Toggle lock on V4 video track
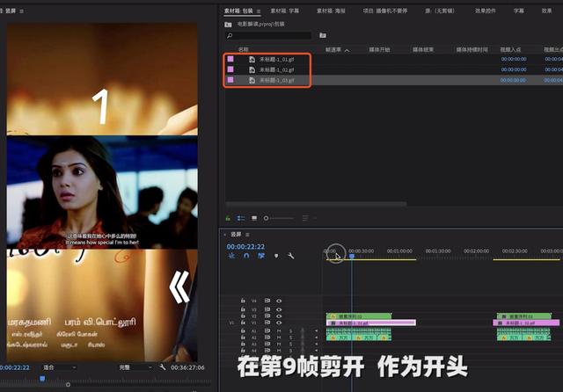This screenshot has height=392, width=563. pyautogui.click(x=243, y=301)
